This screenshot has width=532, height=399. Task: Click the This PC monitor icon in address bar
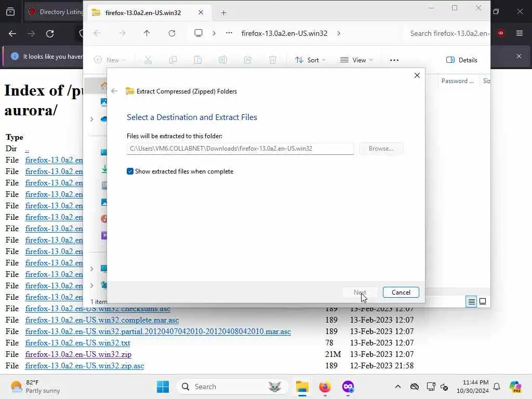[x=198, y=33]
